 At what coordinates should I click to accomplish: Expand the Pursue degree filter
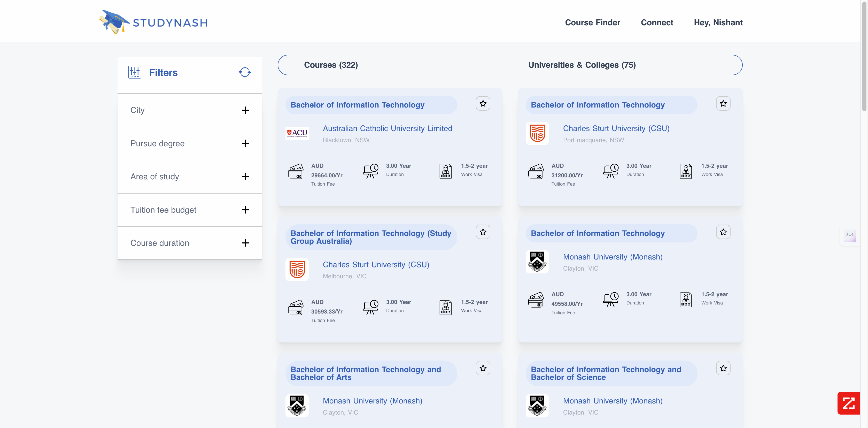coord(190,143)
